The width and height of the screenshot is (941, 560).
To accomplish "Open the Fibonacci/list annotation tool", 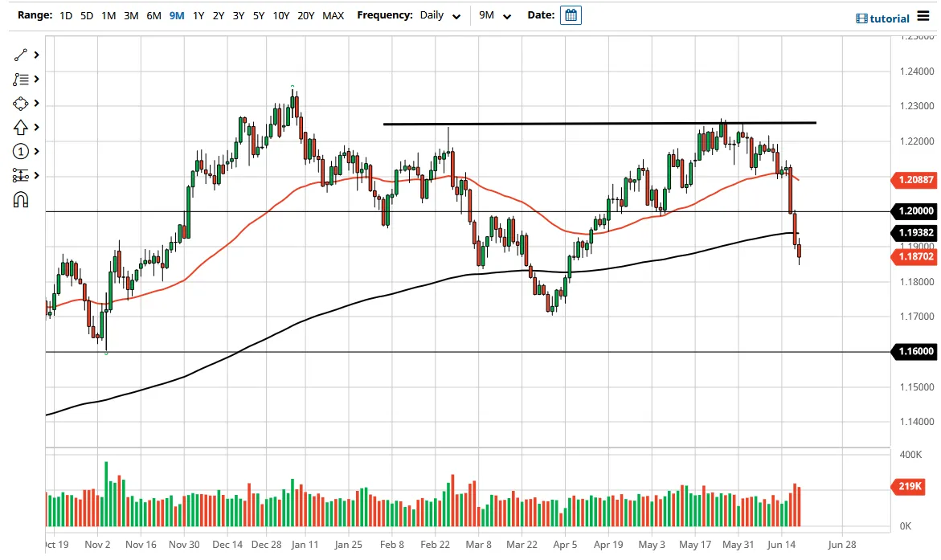I will point(20,80).
